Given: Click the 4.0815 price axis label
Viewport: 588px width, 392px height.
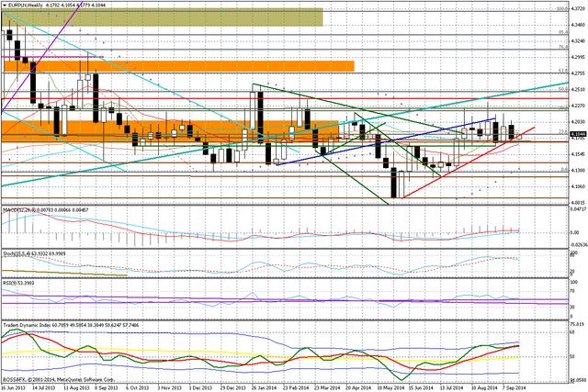Looking at the screenshot, I should [x=577, y=202].
